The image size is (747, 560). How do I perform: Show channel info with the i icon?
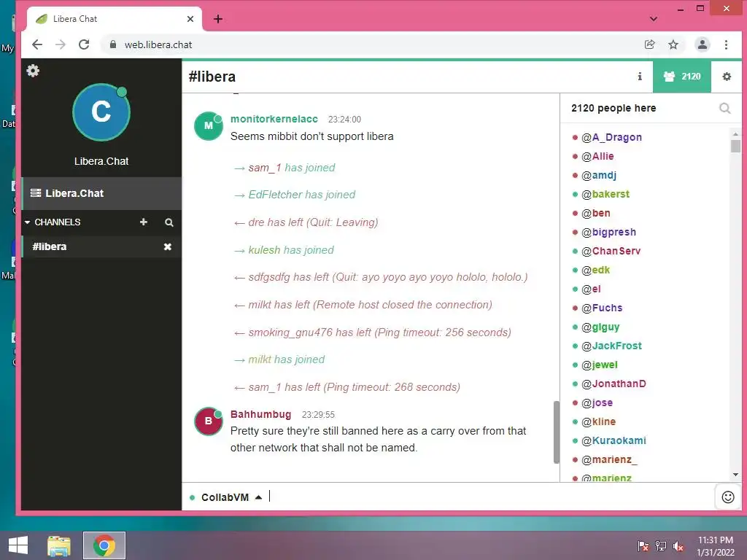(640, 76)
